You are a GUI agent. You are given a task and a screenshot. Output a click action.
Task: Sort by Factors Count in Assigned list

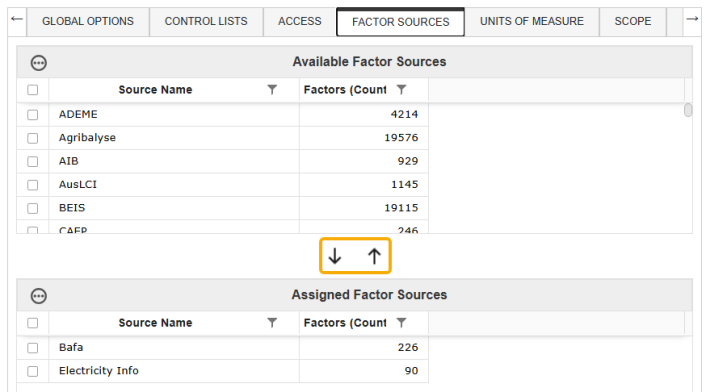tap(345, 323)
